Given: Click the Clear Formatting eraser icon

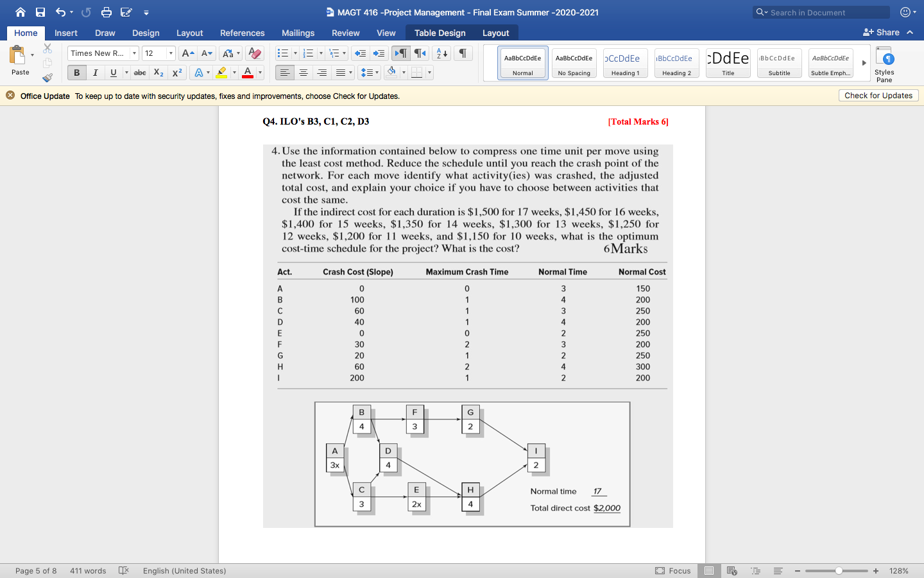Looking at the screenshot, I should coord(254,53).
